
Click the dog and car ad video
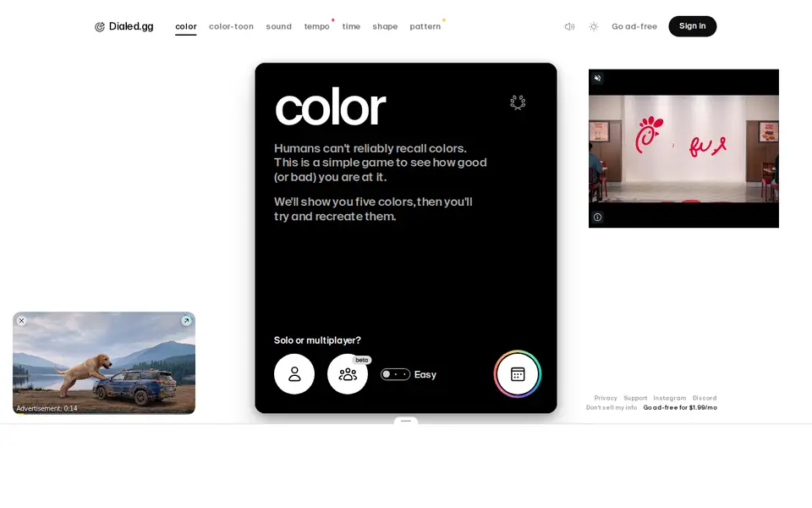click(104, 363)
